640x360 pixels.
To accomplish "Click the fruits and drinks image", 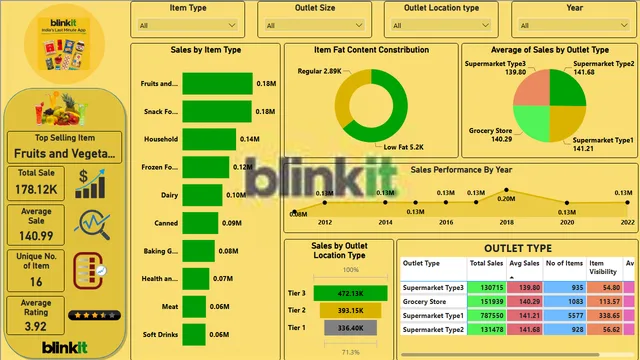I will [x=62, y=109].
